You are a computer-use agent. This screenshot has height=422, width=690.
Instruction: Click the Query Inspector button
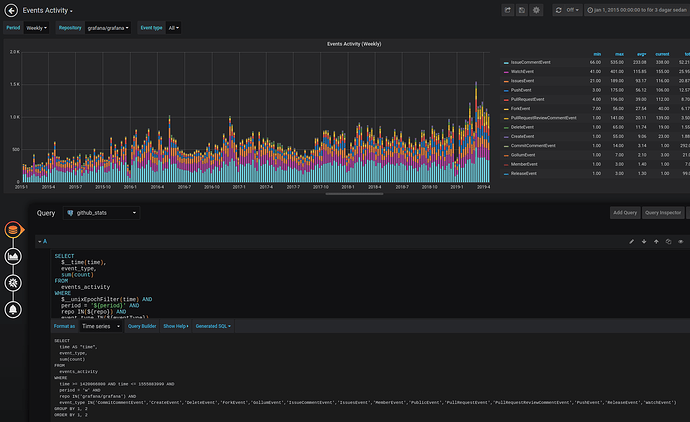point(662,213)
